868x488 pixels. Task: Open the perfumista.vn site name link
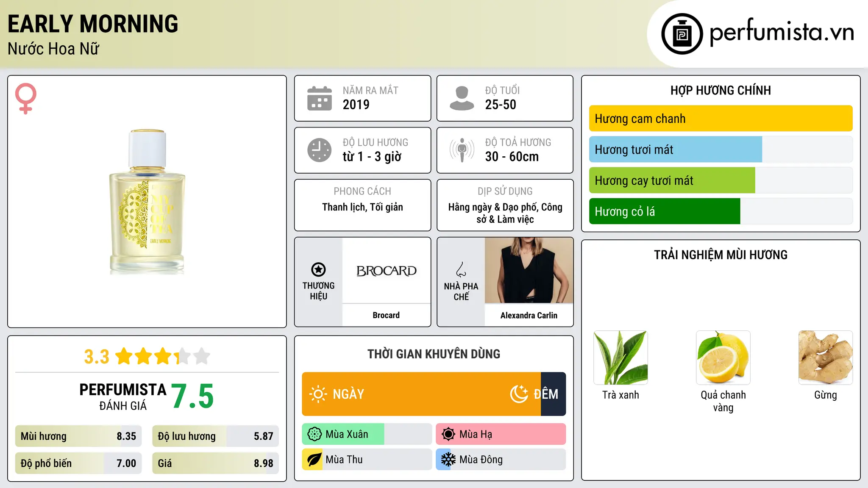pyautogui.click(x=782, y=32)
